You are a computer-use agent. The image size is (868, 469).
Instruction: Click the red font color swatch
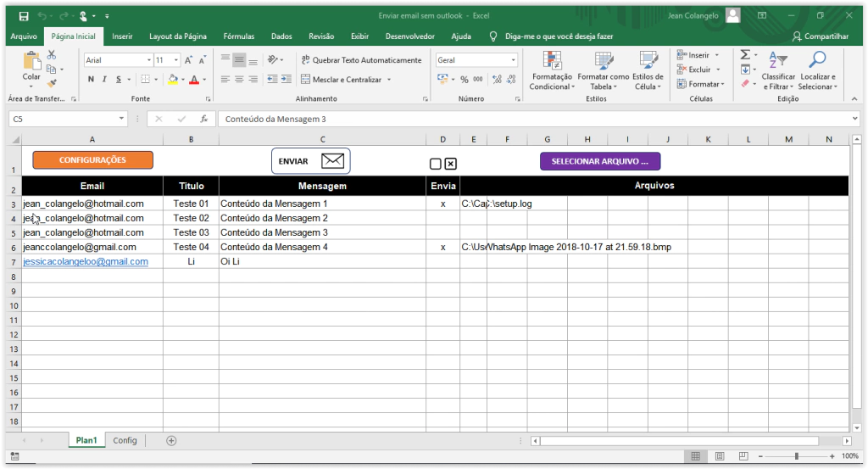click(x=193, y=79)
